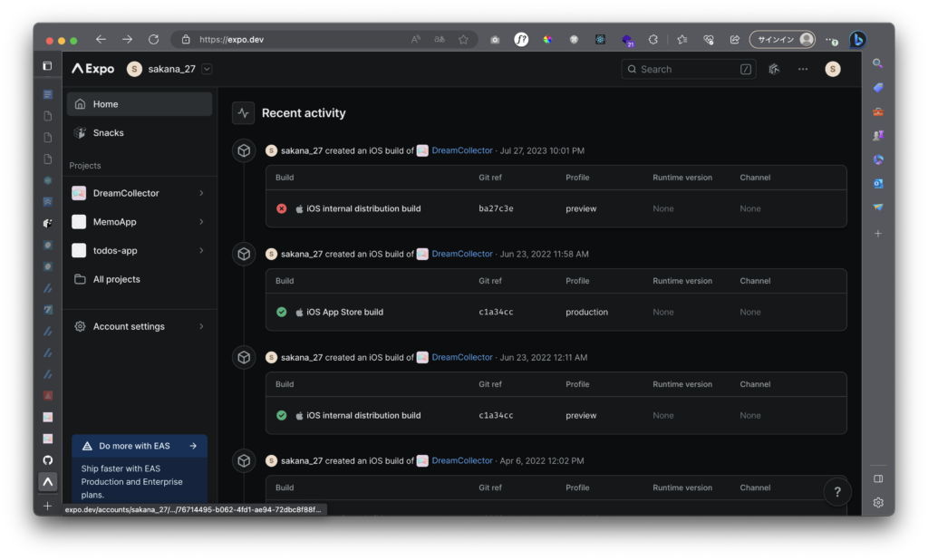Expand the todos-app project chevron
Image resolution: width=928 pixels, height=560 pixels.
click(201, 250)
